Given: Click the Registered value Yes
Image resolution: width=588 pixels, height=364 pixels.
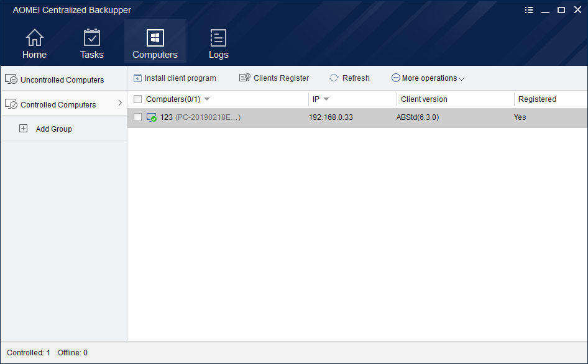Looking at the screenshot, I should point(520,117).
